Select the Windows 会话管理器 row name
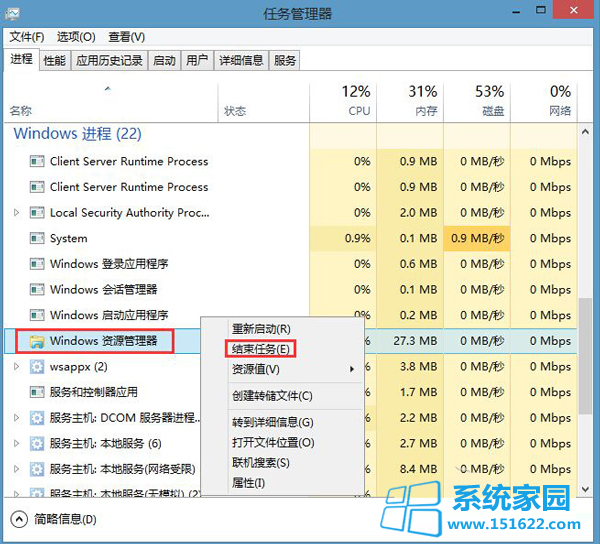Image resolution: width=600 pixels, height=544 pixels. tap(103, 290)
